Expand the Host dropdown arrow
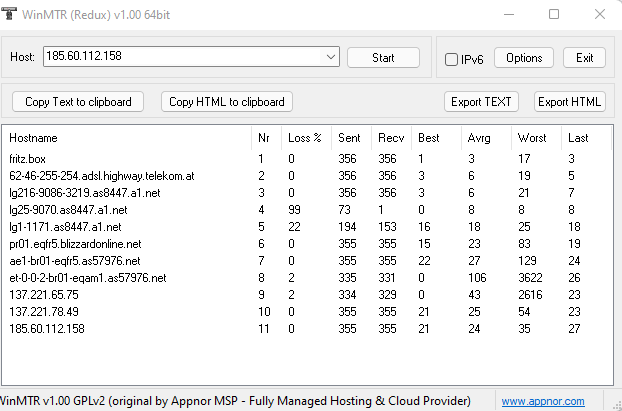This screenshot has height=411, width=622. coord(330,57)
